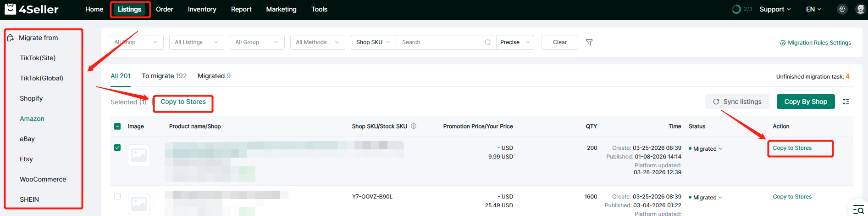The height and width of the screenshot is (216, 868).
Task: Open the user avatar profile
Action: click(x=860, y=9)
